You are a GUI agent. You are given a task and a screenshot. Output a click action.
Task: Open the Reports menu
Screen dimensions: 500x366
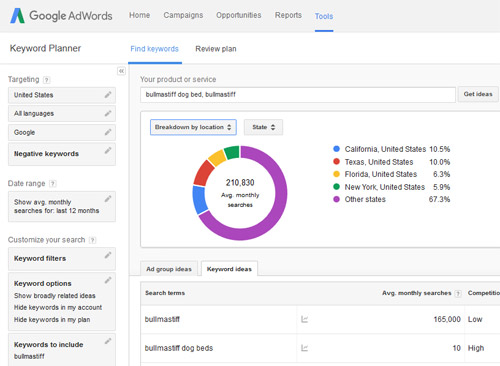[x=288, y=15]
